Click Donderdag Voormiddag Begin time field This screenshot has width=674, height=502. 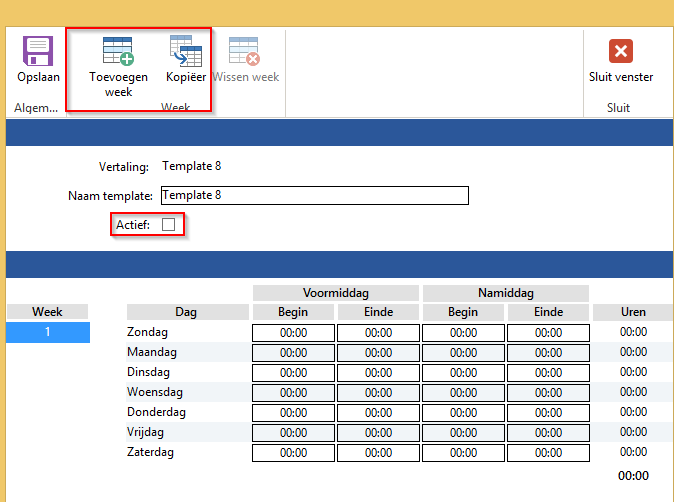click(x=293, y=413)
